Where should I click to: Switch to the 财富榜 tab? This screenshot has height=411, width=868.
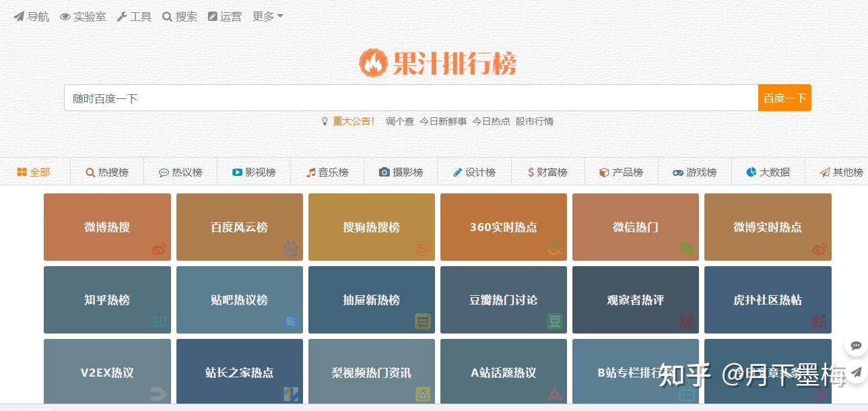click(547, 172)
